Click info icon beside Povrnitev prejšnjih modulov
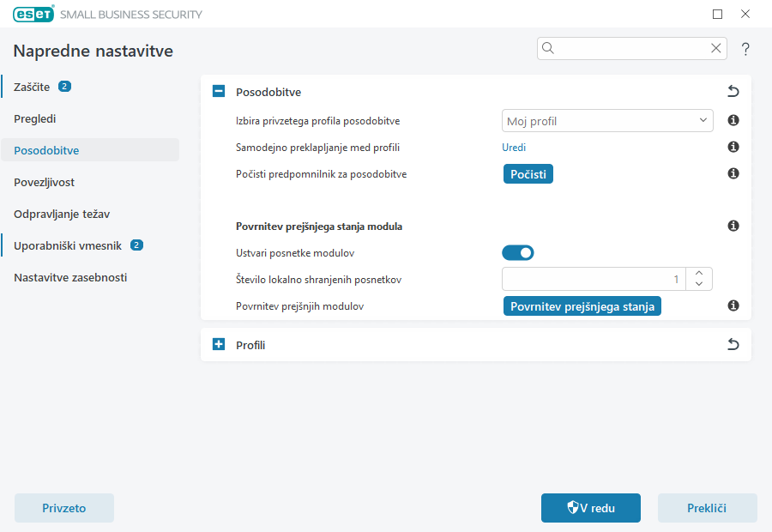Image resolution: width=772 pixels, height=532 pixels. (733, 305)
